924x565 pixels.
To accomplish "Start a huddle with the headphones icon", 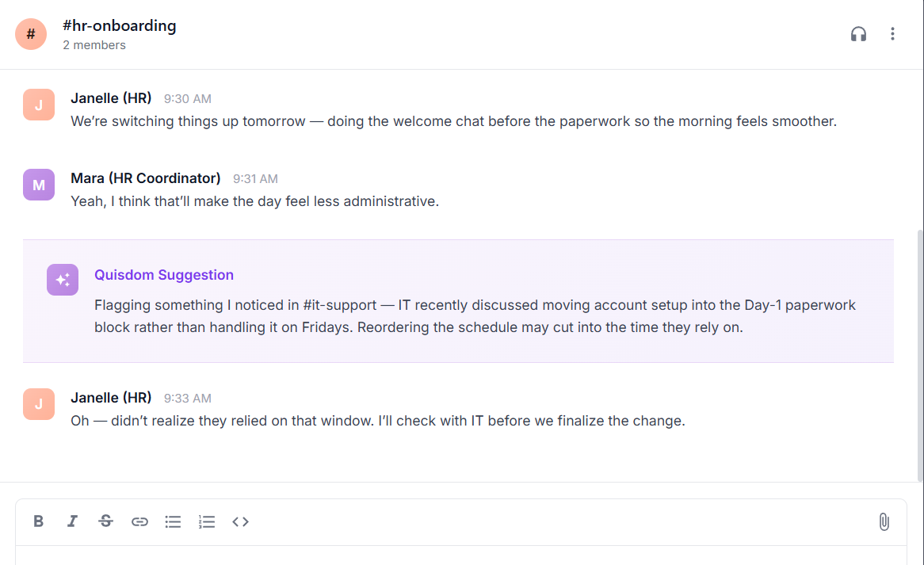I will point(858,34).
